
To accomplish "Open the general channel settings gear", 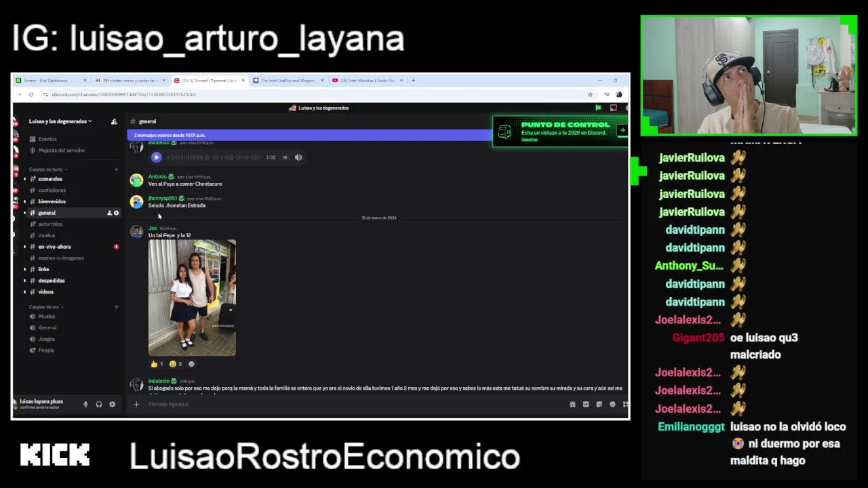I will [116, 213].
